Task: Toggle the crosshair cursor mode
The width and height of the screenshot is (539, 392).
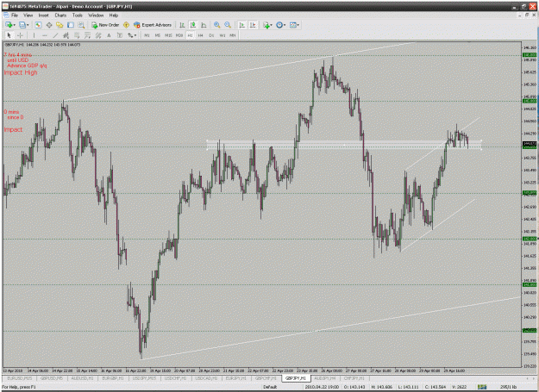Action: tap(20, 35)
